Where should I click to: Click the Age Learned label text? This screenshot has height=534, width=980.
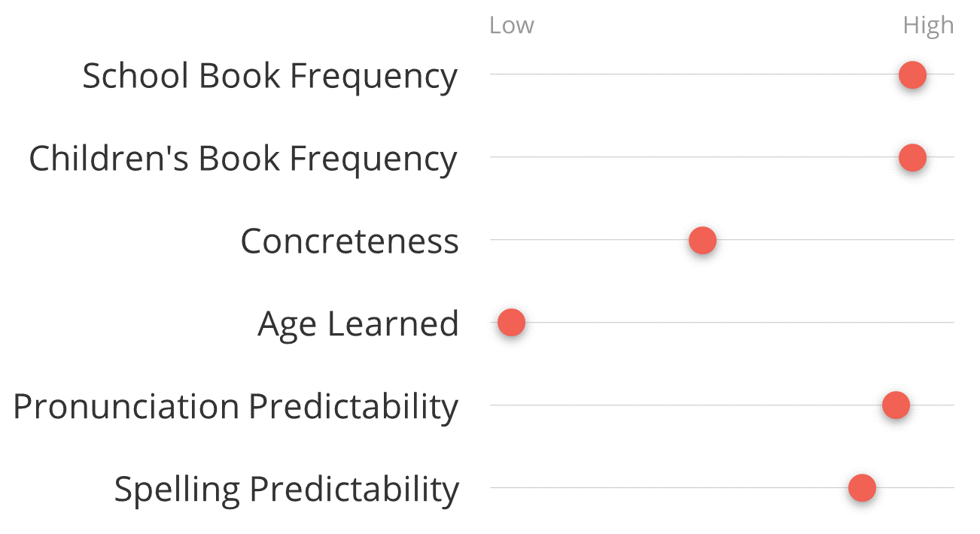358,325
